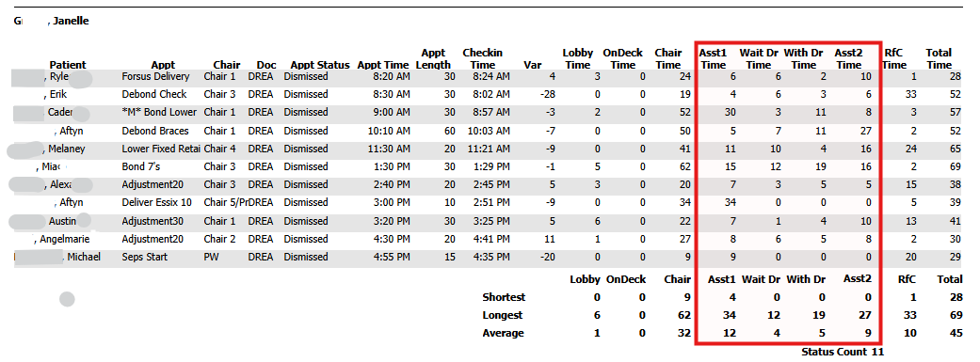Click the Patient column header

coord(68,65)
